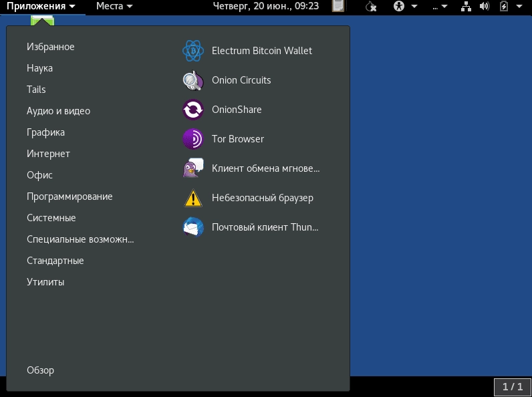The width and height of the screenshot is (532, 397).
Task: Open the Onion Circuits icon
Action: (193, 80)
